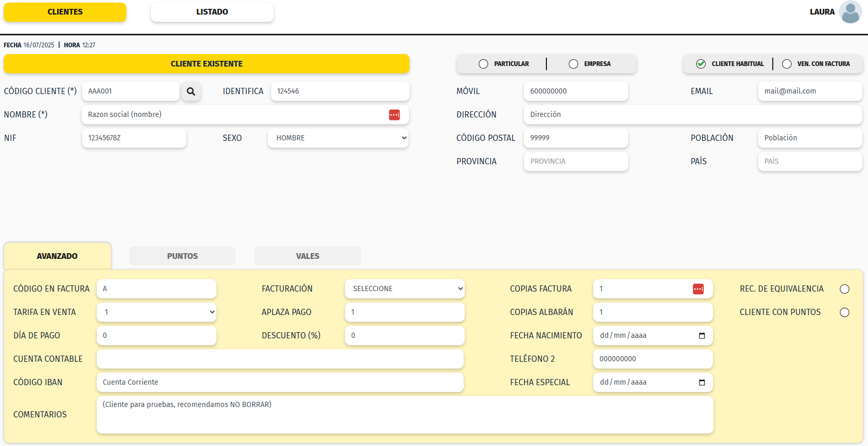This screenshot has height=446, width=868.
Task: Select the Empresa radio option
Action: click(573, 64)
